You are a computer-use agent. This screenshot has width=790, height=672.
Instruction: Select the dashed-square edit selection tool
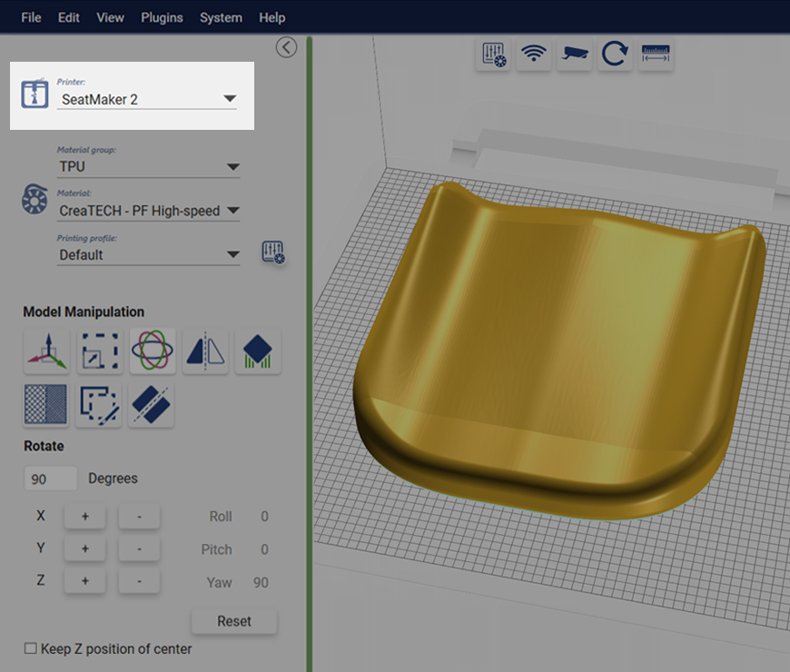[99, 404]
